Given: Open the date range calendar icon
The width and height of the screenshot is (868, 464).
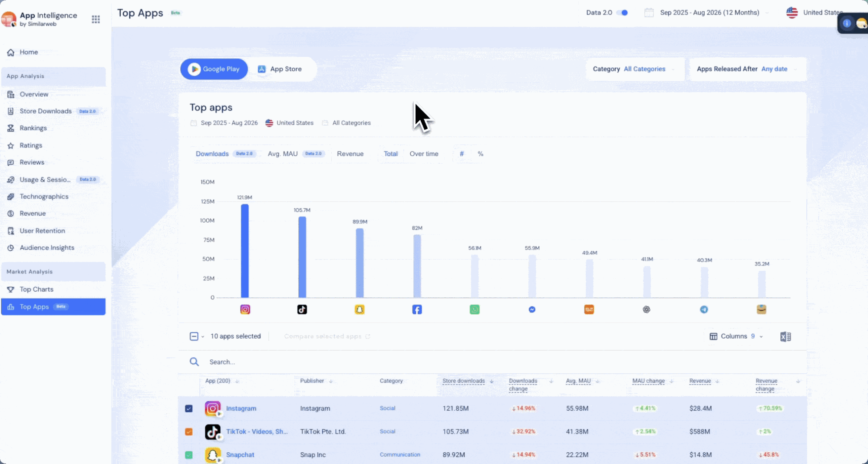Looking at the screenshot, I should tap(649, 13).
